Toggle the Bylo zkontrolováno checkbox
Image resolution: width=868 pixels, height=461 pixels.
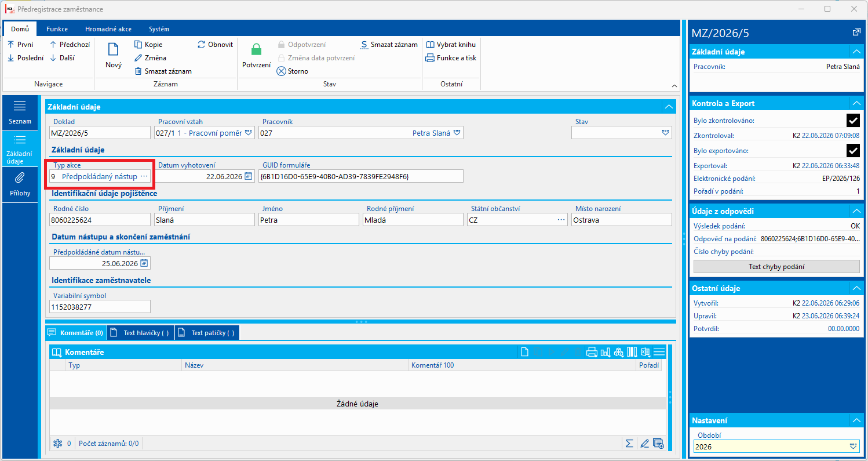click(853, 121)
